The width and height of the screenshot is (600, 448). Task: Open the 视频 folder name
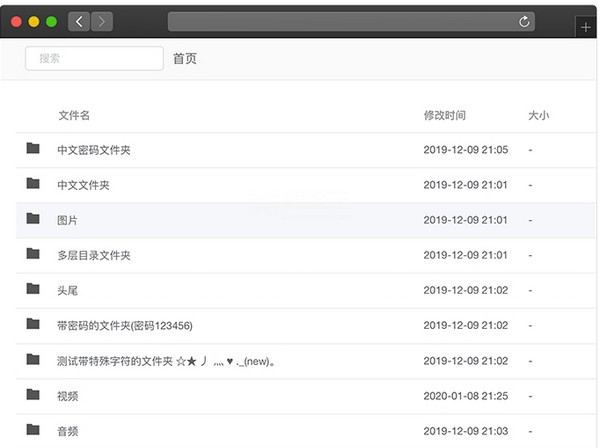click(x=67, y=396)
